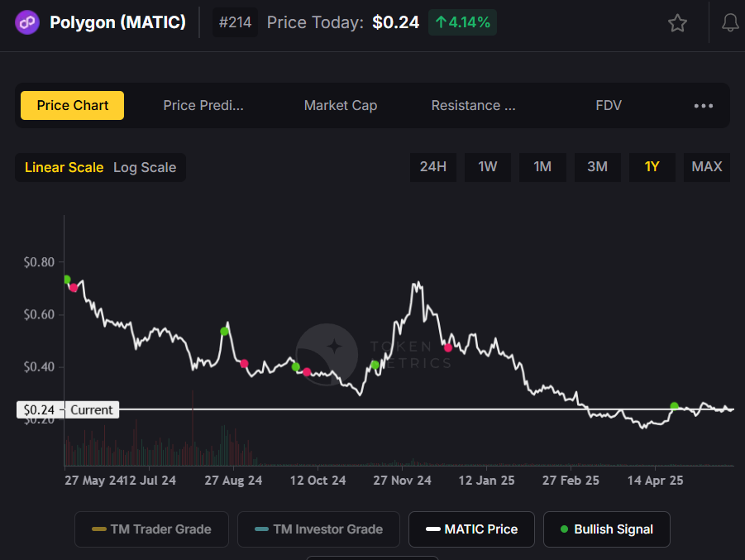Toggle Bullish Signal legend markers
This screenshot has height=560, width=745.
pos(607,529)
